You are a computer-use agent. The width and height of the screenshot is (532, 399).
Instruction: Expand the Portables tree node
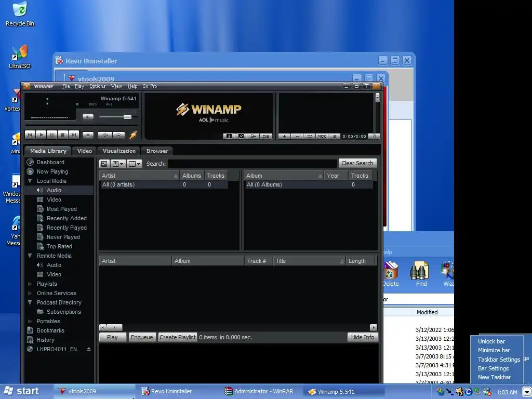click(x=30, y=321)
